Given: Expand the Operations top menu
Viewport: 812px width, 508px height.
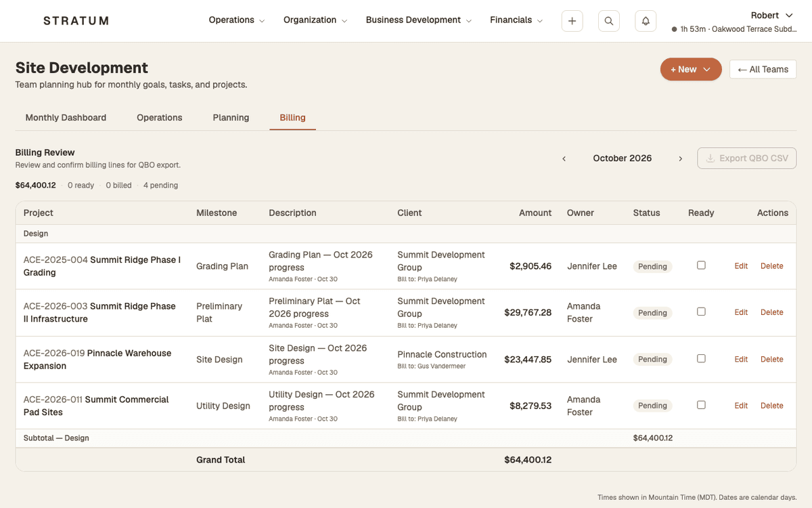Looking at the screenshot, I should point(237,20).
